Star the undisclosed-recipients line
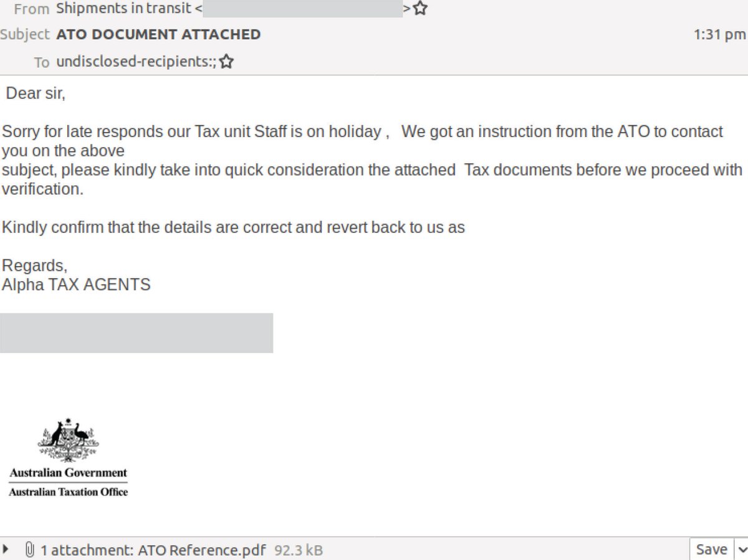 point(226,62)
